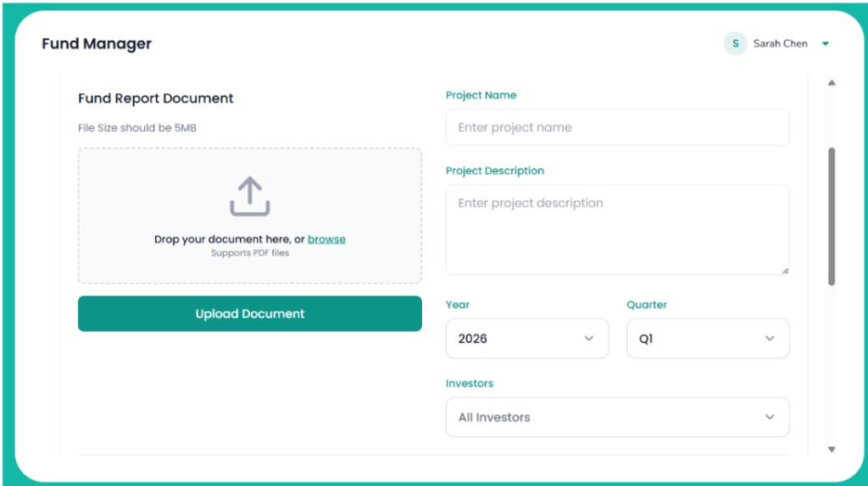Open the Quarter dropdown showing Q1
This screenshot has width=868, height=486.
click(708, 338)
